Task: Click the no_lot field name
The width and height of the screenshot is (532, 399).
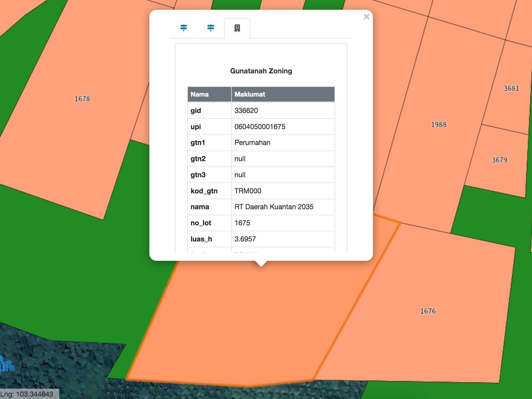Action: tap(201, 223)
